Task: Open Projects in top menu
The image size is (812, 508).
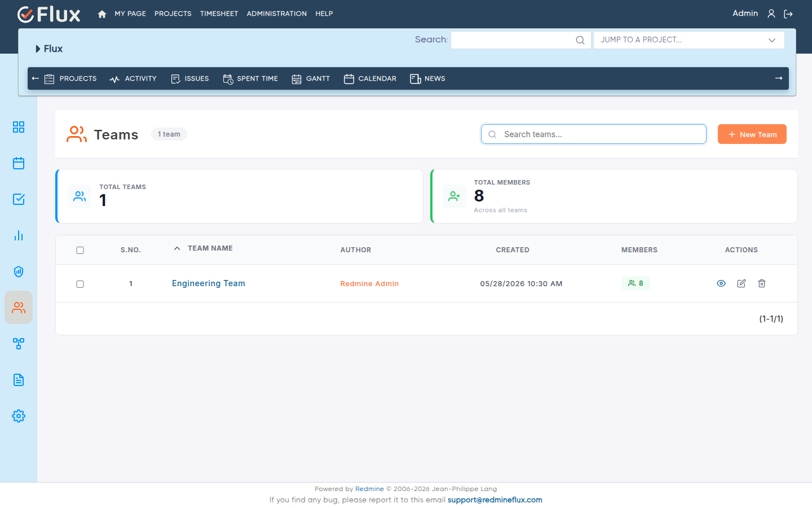Action: 173,14
